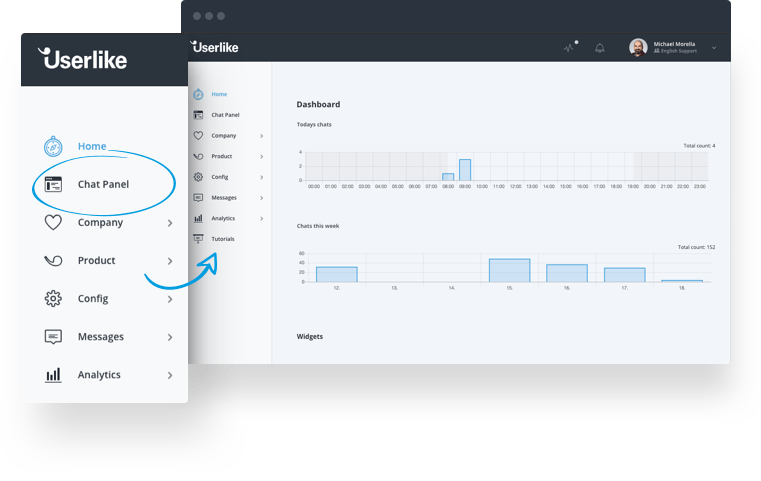Select Analytics label in enlarged sidebar

click(x=99, y=375)
